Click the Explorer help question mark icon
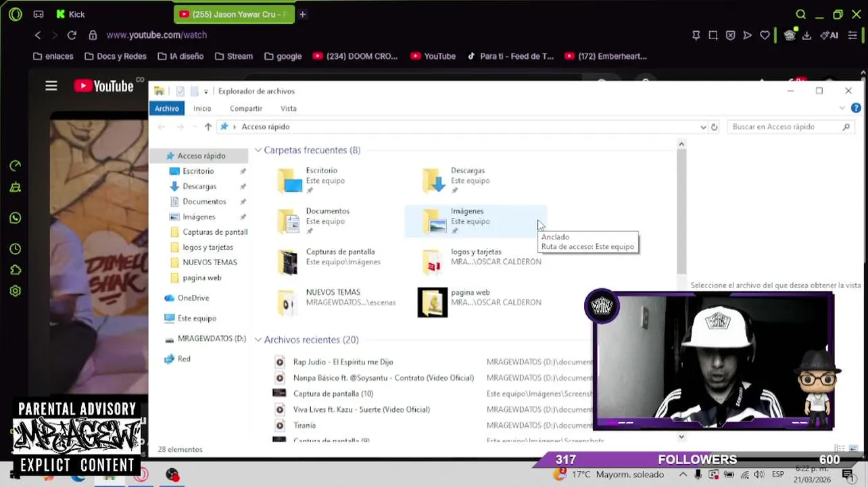 click(856, 108)
